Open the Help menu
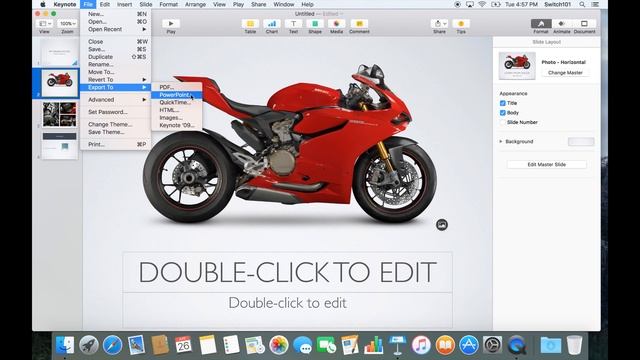Image resolution: width=640 pixels, height=360 pixels. [307, 4]
